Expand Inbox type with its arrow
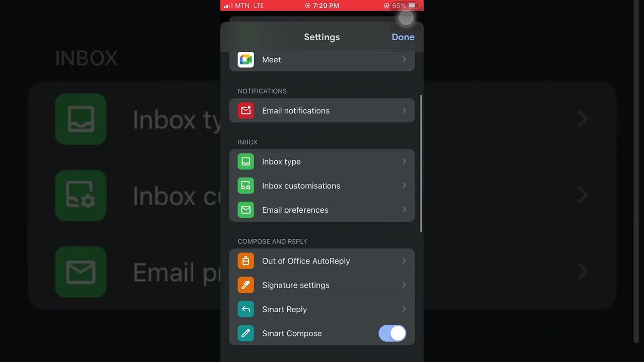The width and height of the screenshot is (644, 362). pyautogui.click(x=404, y=161)
